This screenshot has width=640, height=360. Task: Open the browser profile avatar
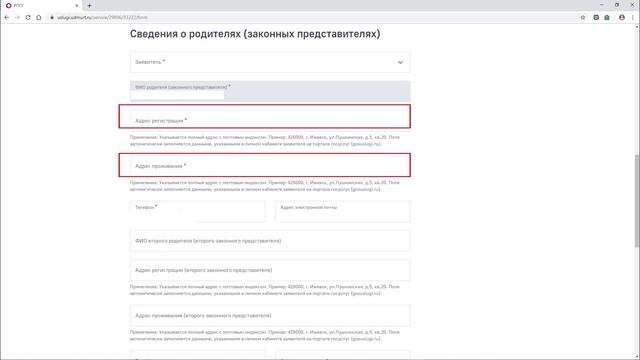click(622, 18)
